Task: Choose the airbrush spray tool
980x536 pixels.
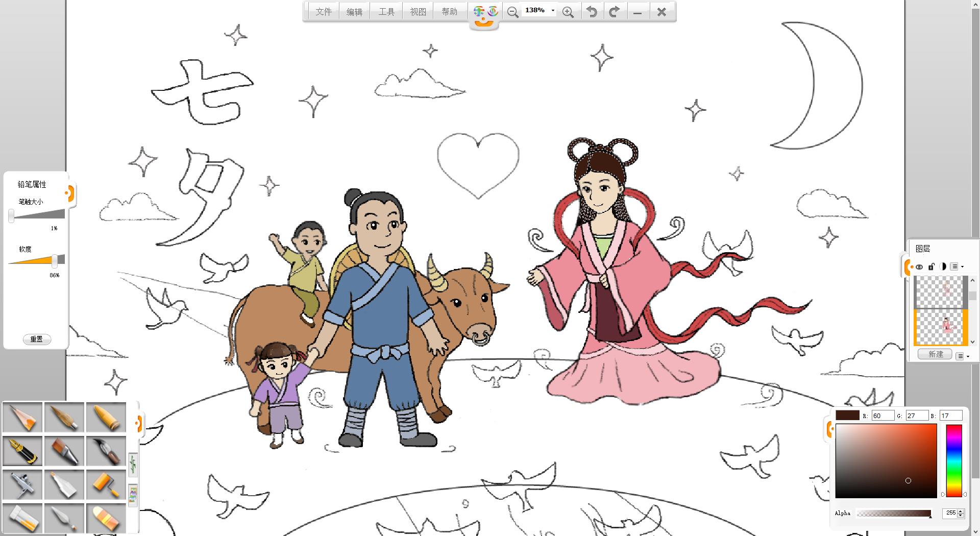Action: click(23, 484)
